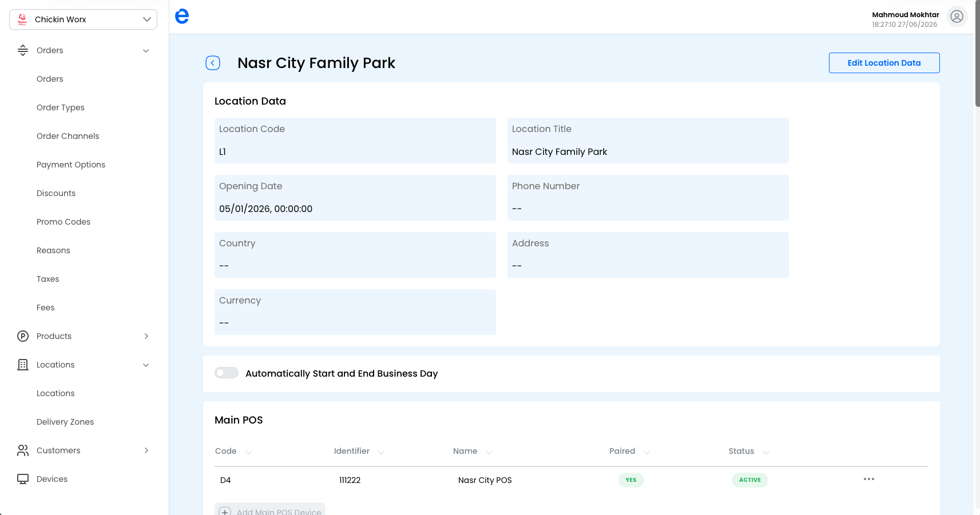Click the plus icon on Add Main POS Device
The width and height of the screenshot is (980, 515).
coord(225,511)
